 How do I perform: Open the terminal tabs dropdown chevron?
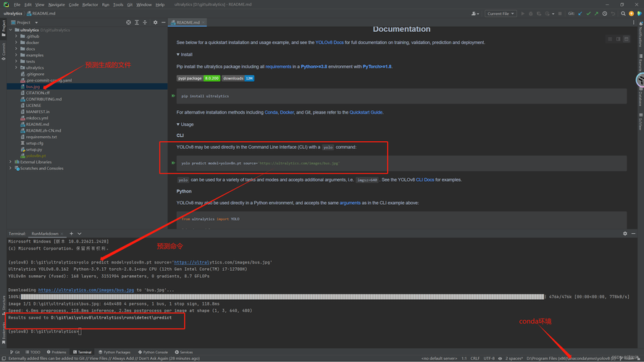79,234
